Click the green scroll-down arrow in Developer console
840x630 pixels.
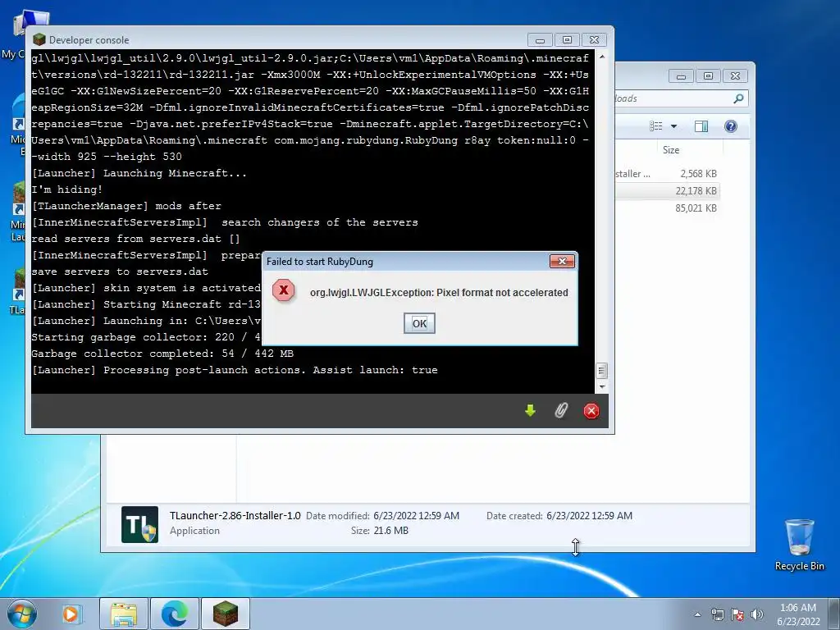[531, 410]
